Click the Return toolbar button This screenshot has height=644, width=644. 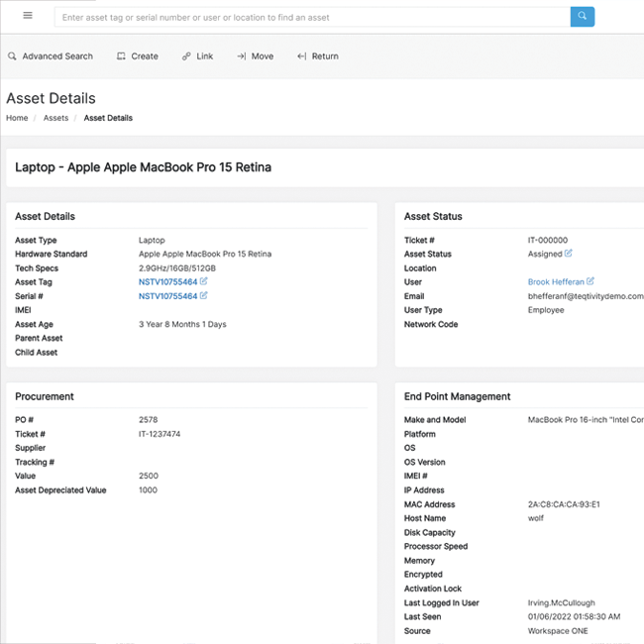[x=317, y=56]
